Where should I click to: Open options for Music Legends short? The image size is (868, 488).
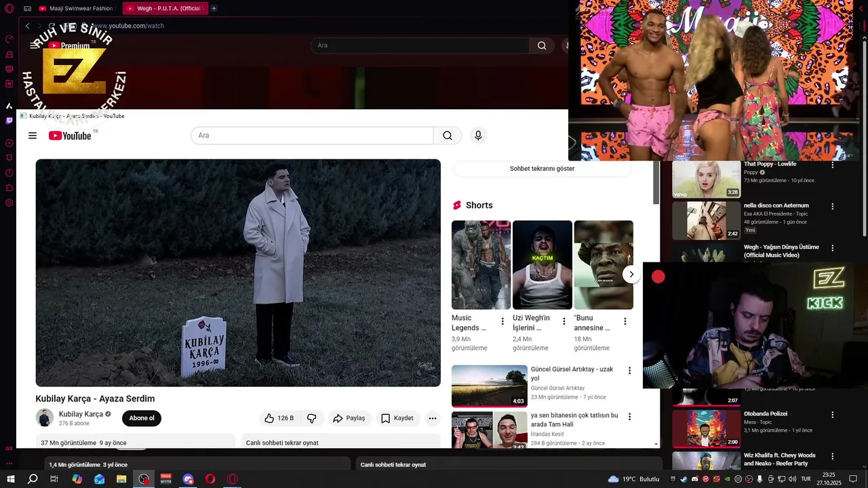[502, 321]
